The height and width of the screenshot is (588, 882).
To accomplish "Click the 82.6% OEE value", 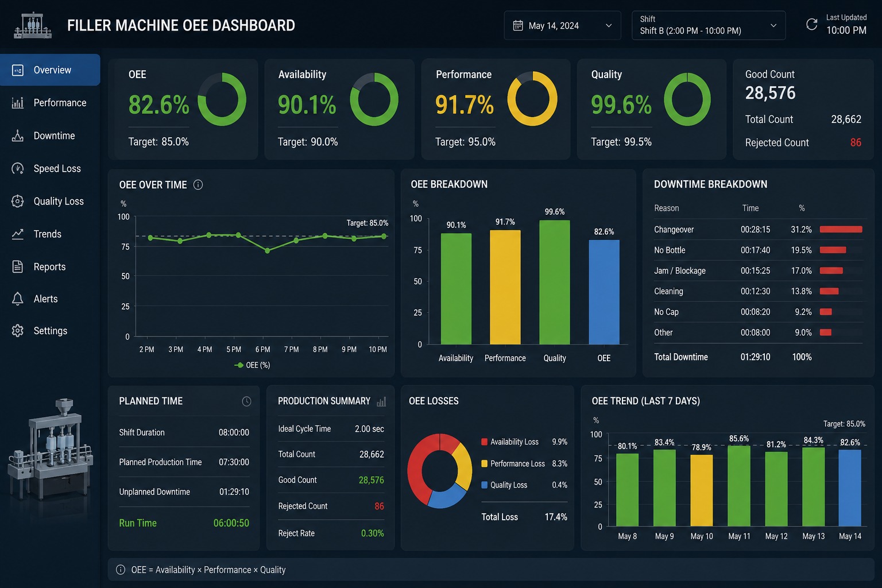I will 158,105.
